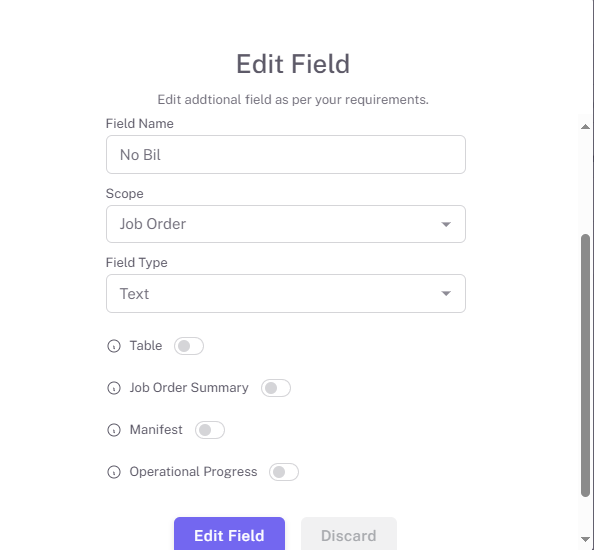Enable the Operational Progress toggle
Image resolution: width=594 pixels, height=550 pixels.
[284, 472]
